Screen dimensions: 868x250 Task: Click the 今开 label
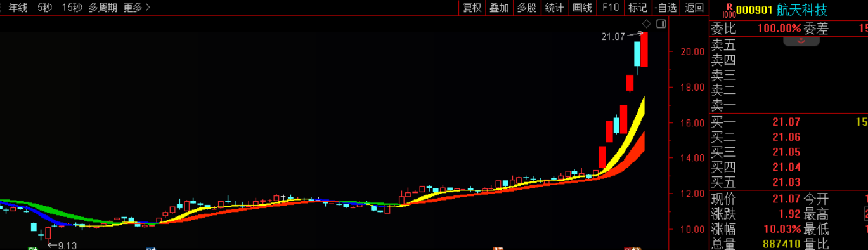click(x=816, y=199)
